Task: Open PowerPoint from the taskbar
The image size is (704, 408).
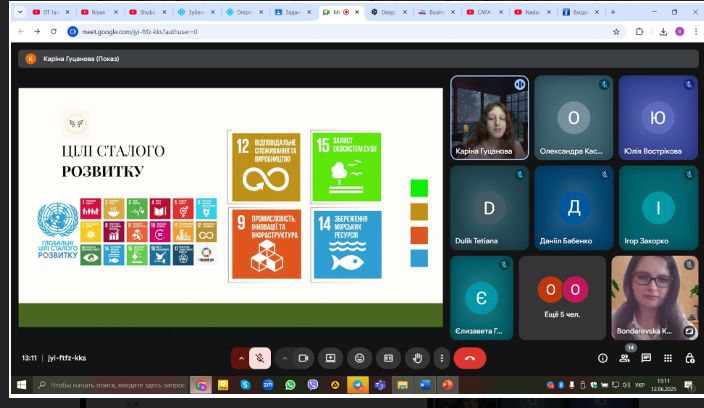Action: [x=447, y=385]
